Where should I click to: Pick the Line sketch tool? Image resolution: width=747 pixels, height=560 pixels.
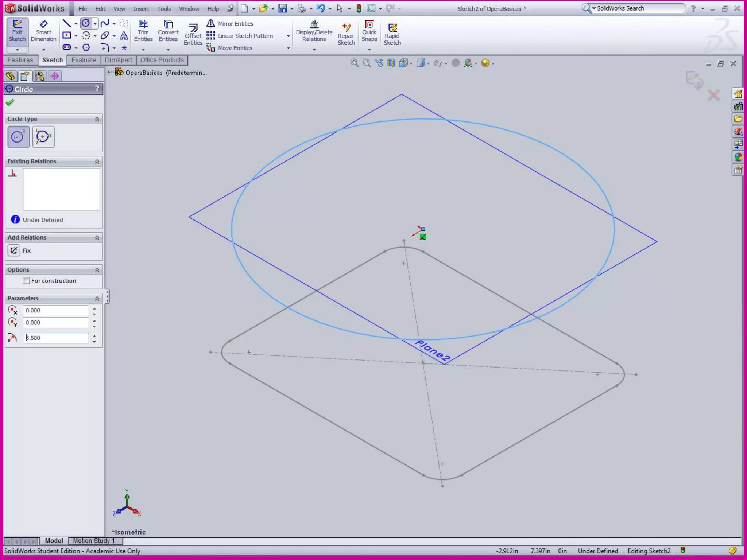pyautogui.click(x=67, y=24)
